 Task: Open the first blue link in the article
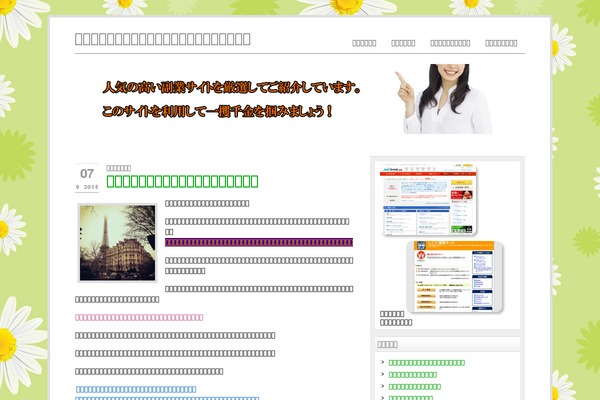coord(136,389)
